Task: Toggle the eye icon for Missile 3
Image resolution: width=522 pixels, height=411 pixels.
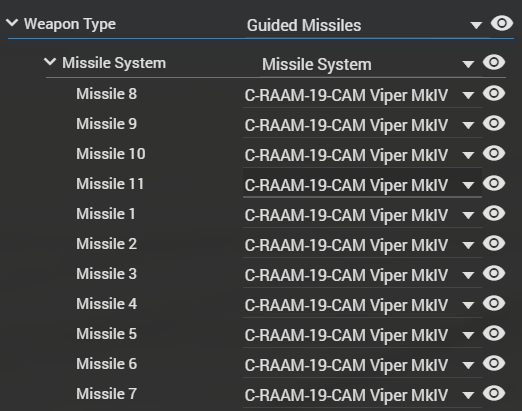Action: (494, 273)
